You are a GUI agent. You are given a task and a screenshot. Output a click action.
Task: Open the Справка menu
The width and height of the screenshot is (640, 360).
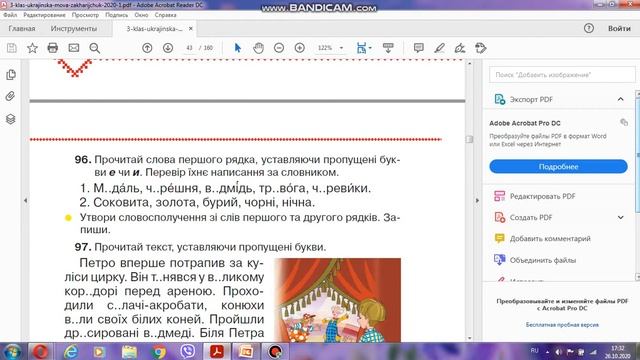(165, 15)
